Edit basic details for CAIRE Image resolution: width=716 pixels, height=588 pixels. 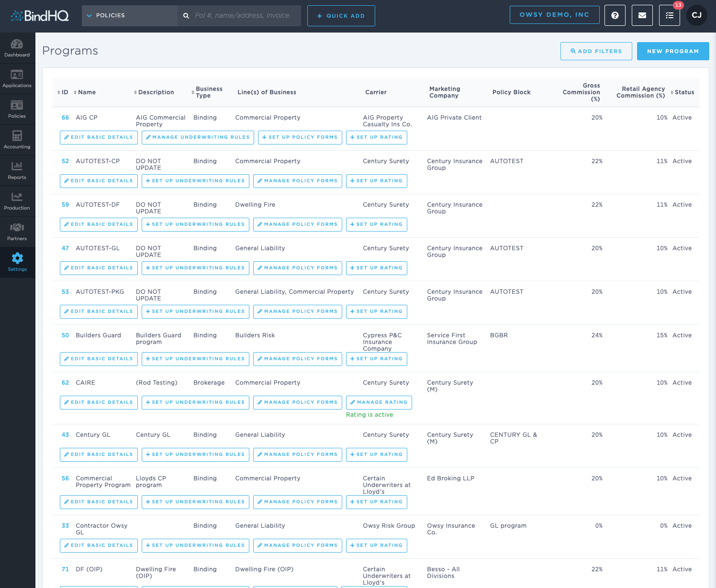coord(99,402)
